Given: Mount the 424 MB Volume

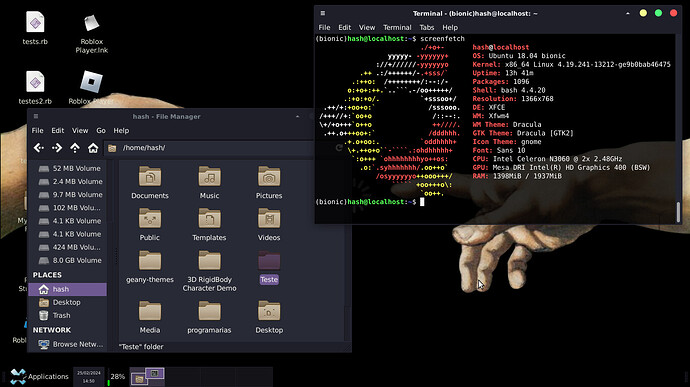Looking at the screenshot, I should point(67,247).
